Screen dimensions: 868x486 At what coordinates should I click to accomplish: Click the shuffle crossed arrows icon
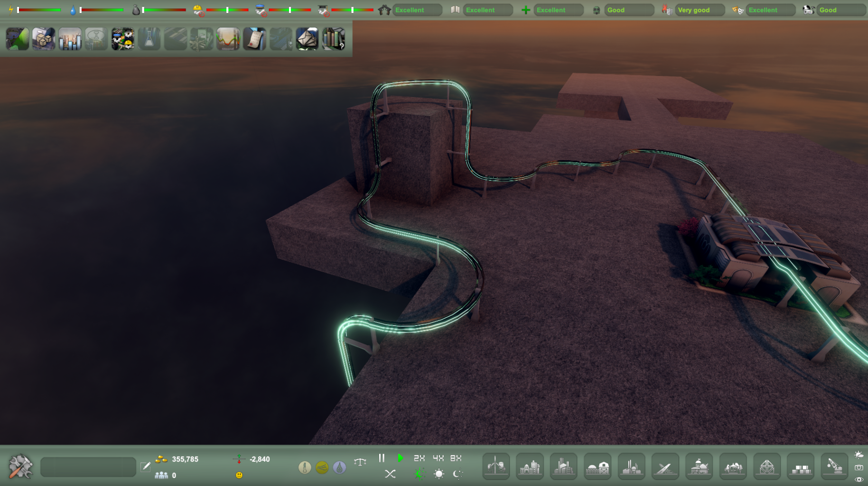390,474
